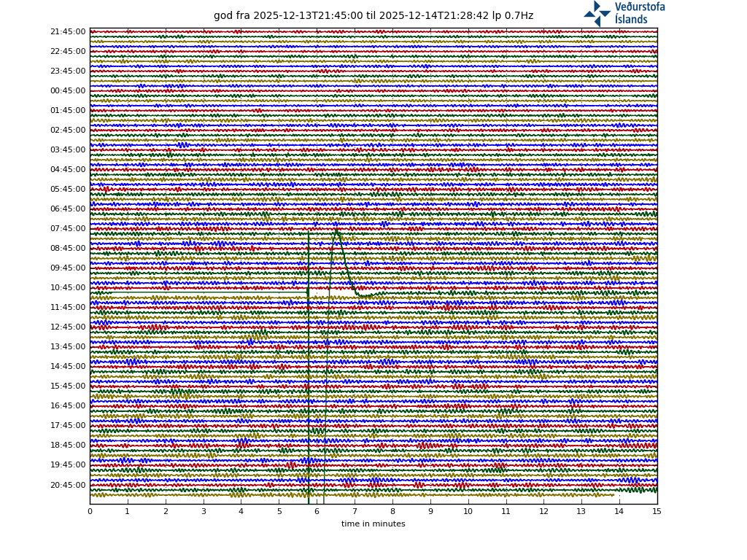The image size is (747, 560).
Task: Click the Veðurstofa Íslands star logo icon
Action: pyautogui.click(x=597, y=13)
